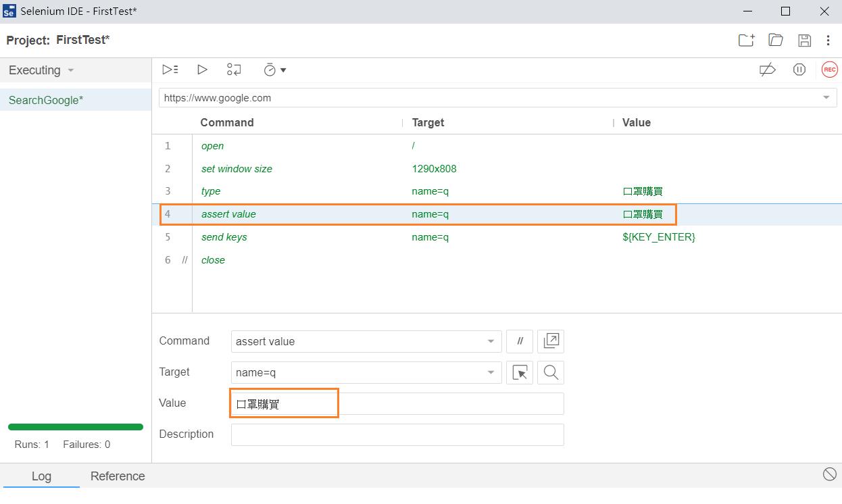
Task: Click the Failures: 0 counter
Action: point(86,445)
